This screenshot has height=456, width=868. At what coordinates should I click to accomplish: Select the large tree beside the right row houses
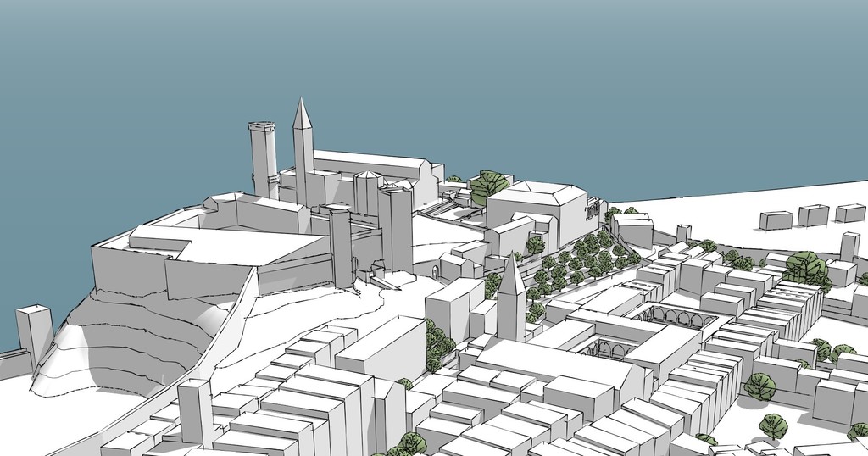coord(805,267)
